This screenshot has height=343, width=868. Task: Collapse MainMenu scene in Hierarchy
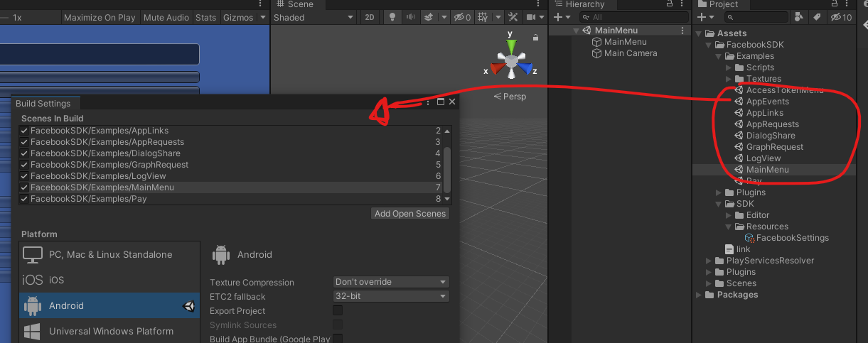point(577,31)
